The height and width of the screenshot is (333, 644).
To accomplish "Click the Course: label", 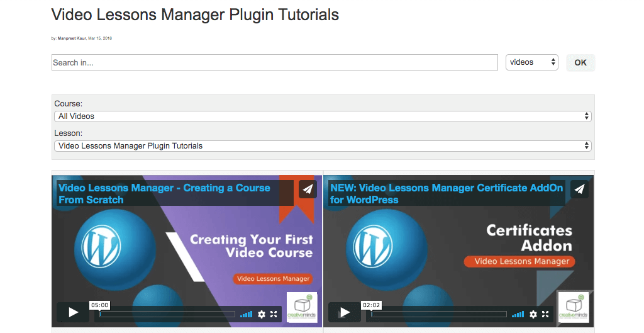I will point(68,104).
